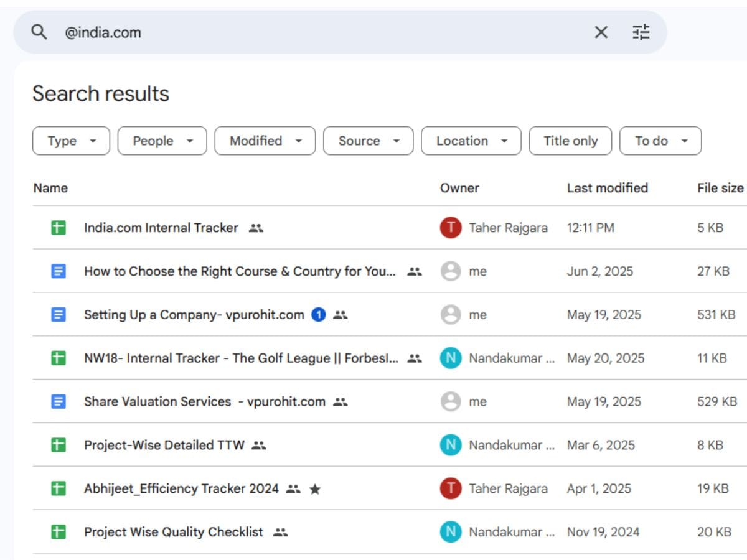Clear the search with the X icon

pyautogui.click(x=601, y=32)
